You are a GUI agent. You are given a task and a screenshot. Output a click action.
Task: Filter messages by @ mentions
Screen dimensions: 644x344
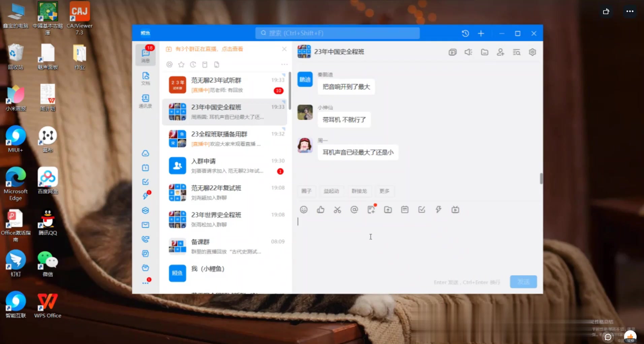click(x=169, y=64)
